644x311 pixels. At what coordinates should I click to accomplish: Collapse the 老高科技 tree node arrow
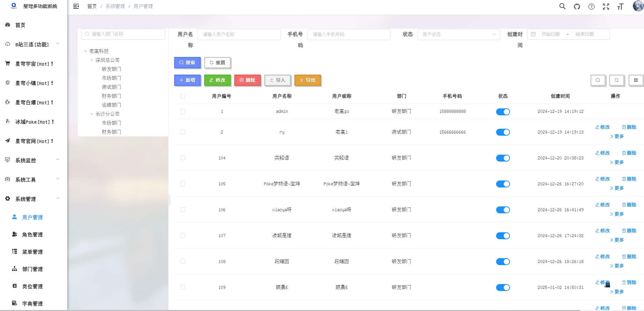point(85,51)
